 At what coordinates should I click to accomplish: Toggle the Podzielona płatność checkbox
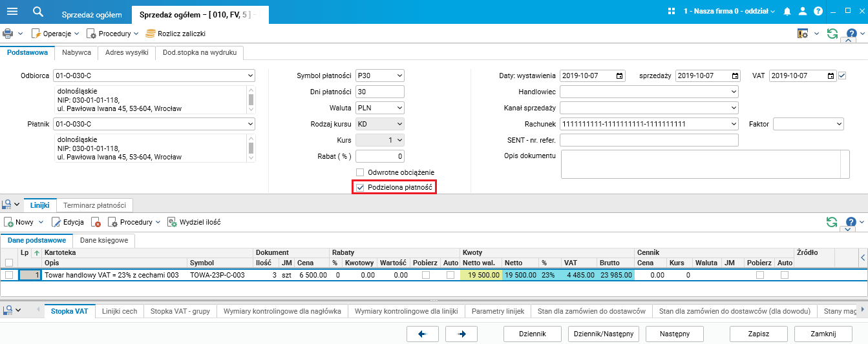361,187
